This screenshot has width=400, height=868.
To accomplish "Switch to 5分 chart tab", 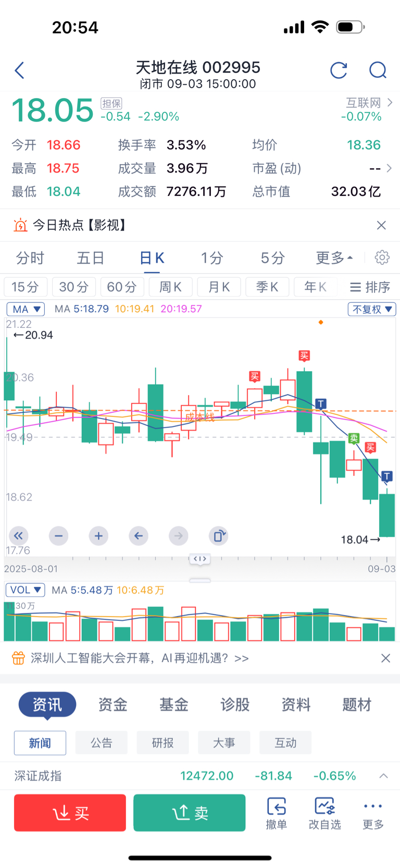I will [x=272, y=258].
